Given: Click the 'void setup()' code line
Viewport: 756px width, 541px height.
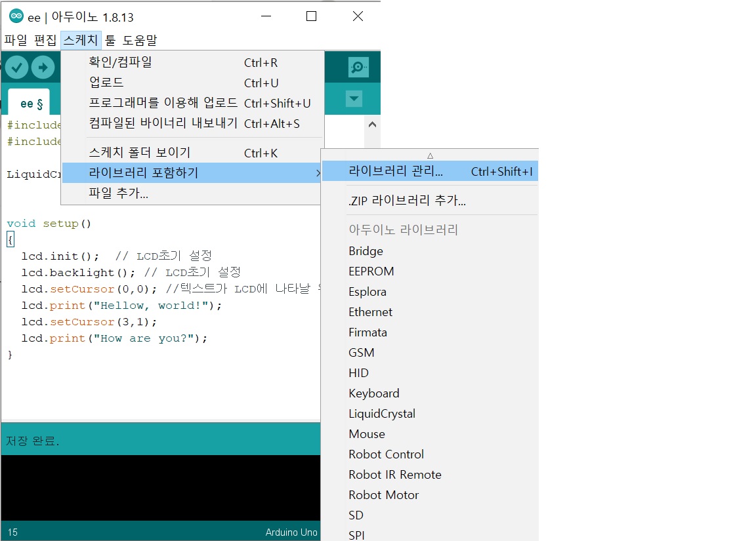Looking at the screenshot, I should [49, 224].
